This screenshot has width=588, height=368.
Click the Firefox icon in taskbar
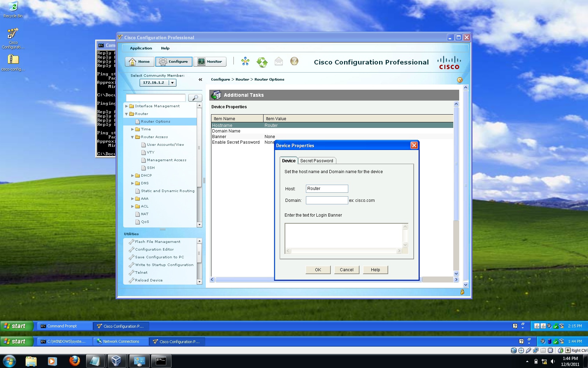pos(74,361)
